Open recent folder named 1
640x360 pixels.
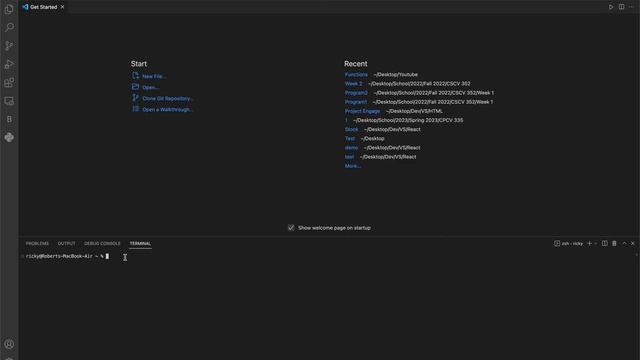point(346,120)
